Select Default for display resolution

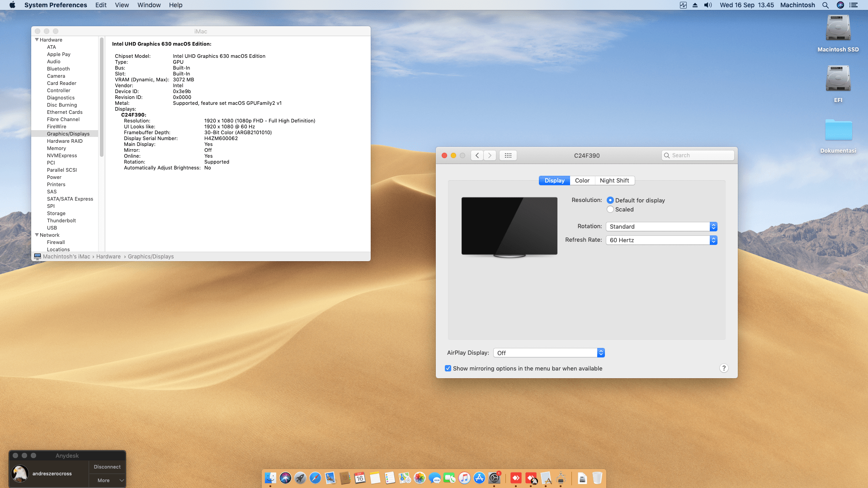coord(610,200)
